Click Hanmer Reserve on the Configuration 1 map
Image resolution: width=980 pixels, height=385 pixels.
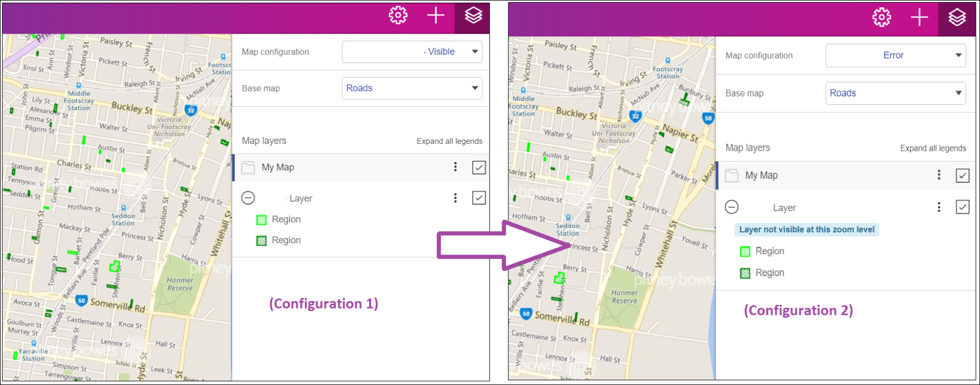180,284
